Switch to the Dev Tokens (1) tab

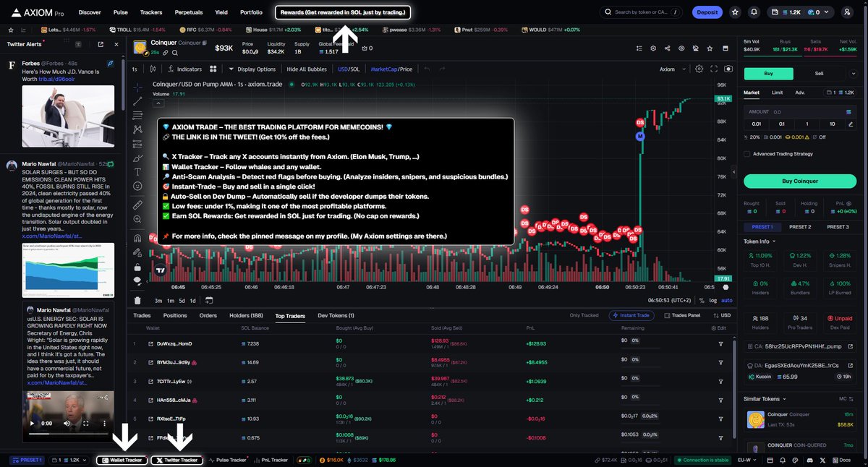tap(336, 316)
